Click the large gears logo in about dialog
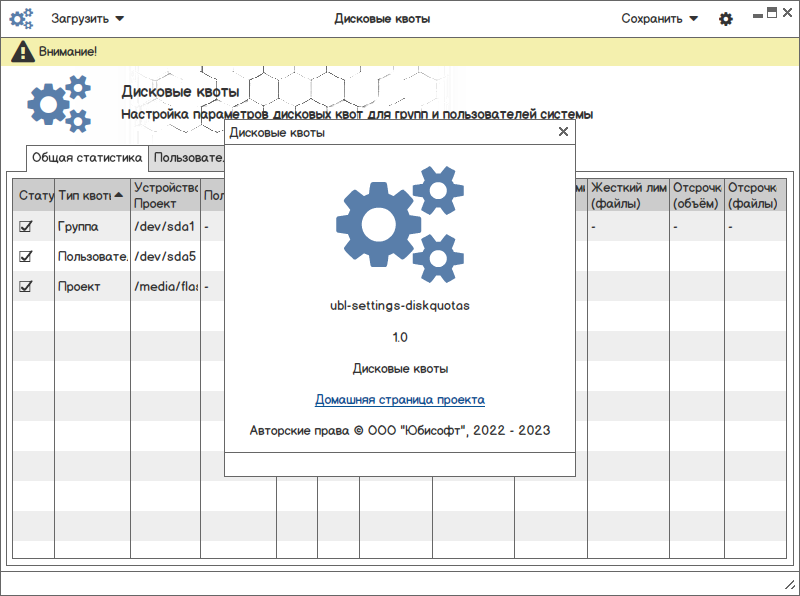This screenshot has width=800, height=596. [400, 225]
